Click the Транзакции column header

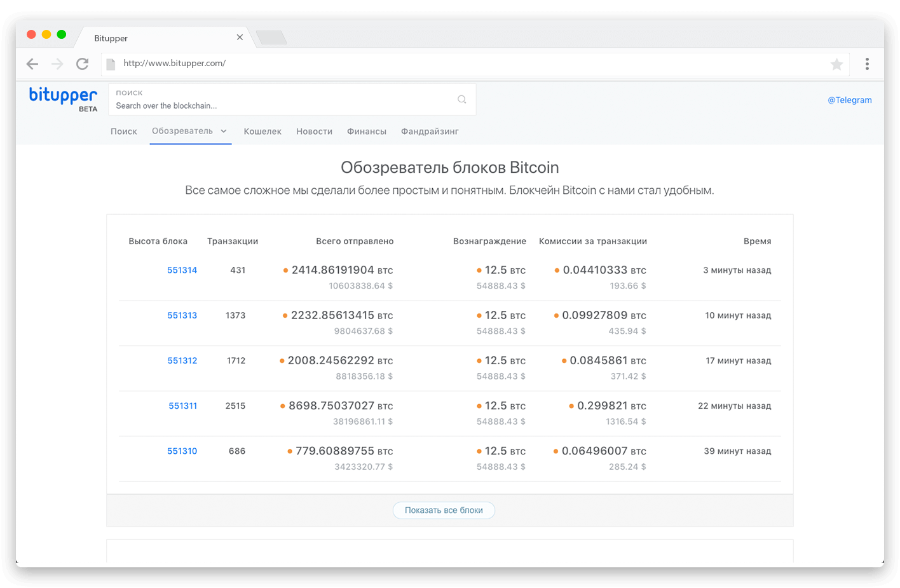coord(233,242)
